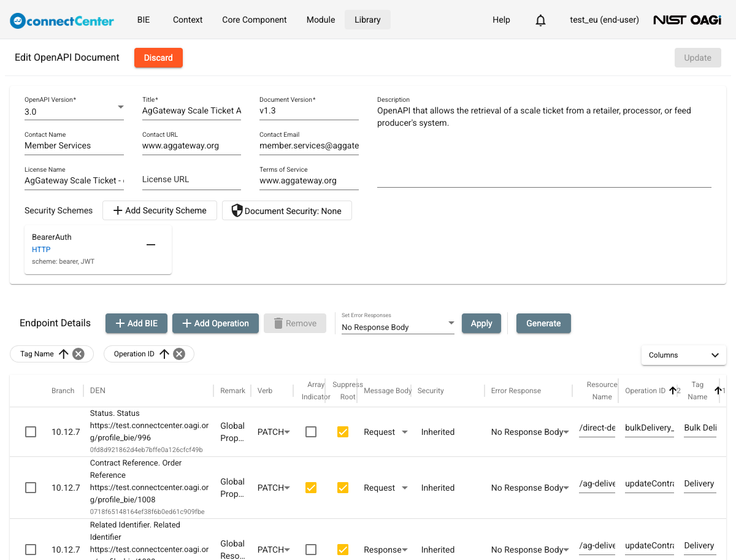
Task: Open Message Body dropdown in Contract Reference row
Action: 386,488
